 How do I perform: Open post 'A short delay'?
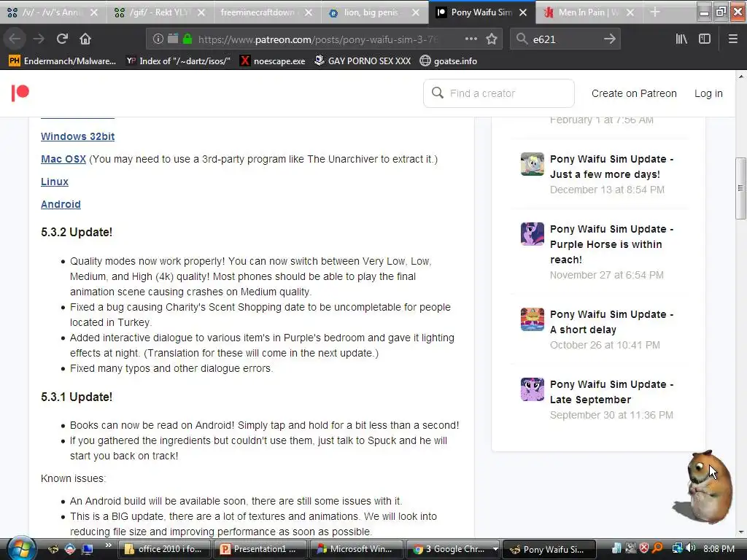pos(611,322)
